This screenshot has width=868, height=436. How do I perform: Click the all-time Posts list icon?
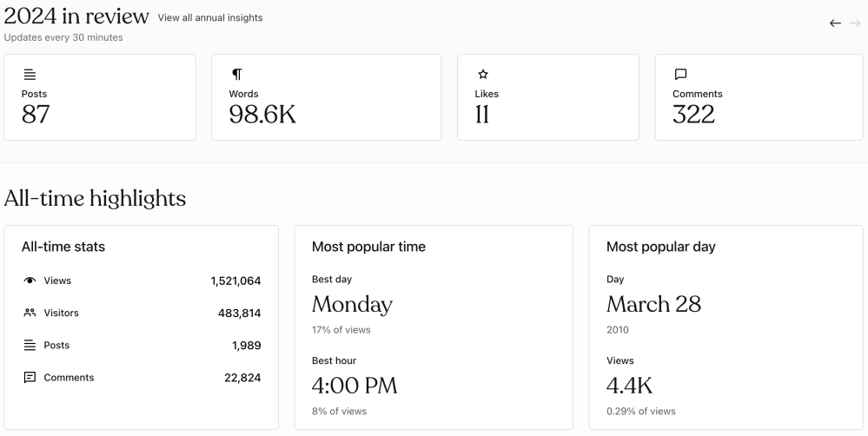30,345
